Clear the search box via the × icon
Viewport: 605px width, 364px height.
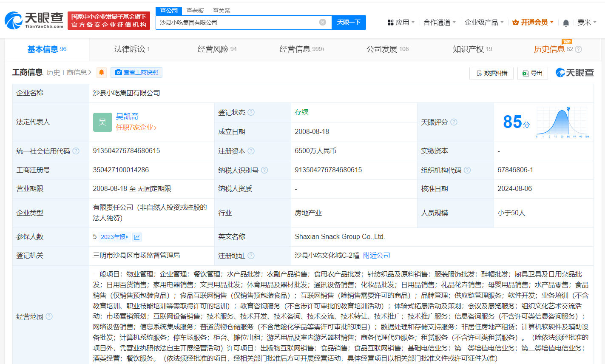tap(322, 22)
